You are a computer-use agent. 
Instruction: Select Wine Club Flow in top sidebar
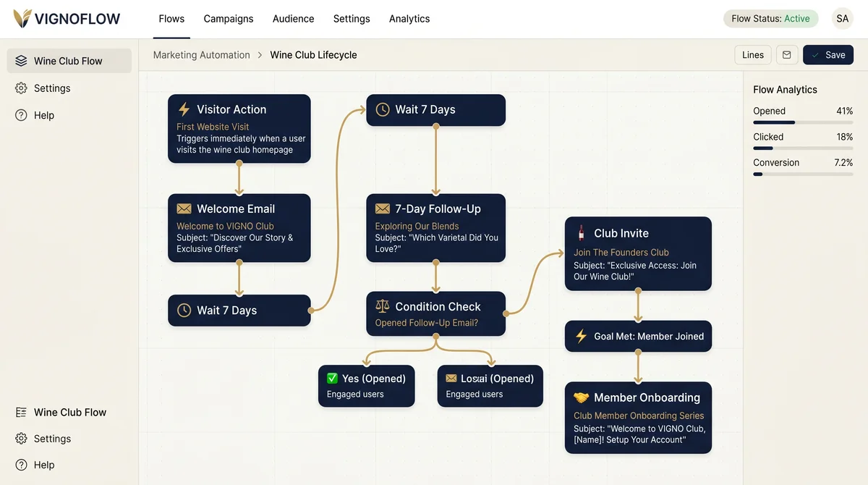pos(69,61)
